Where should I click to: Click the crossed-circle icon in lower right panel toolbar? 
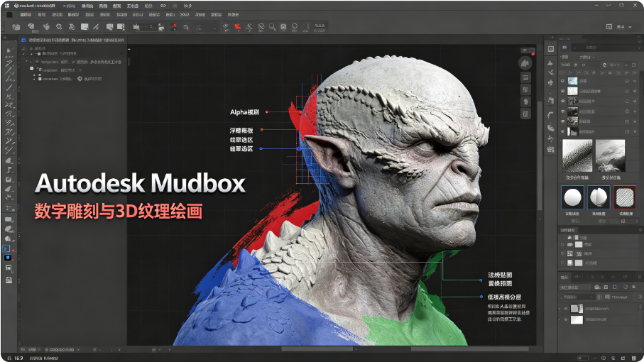[x=626, y=287]
